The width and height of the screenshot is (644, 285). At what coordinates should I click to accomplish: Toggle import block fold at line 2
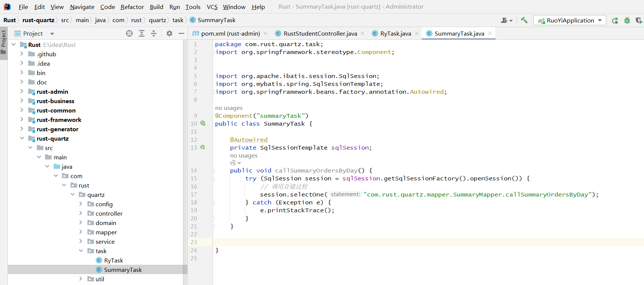click(213, 52)
